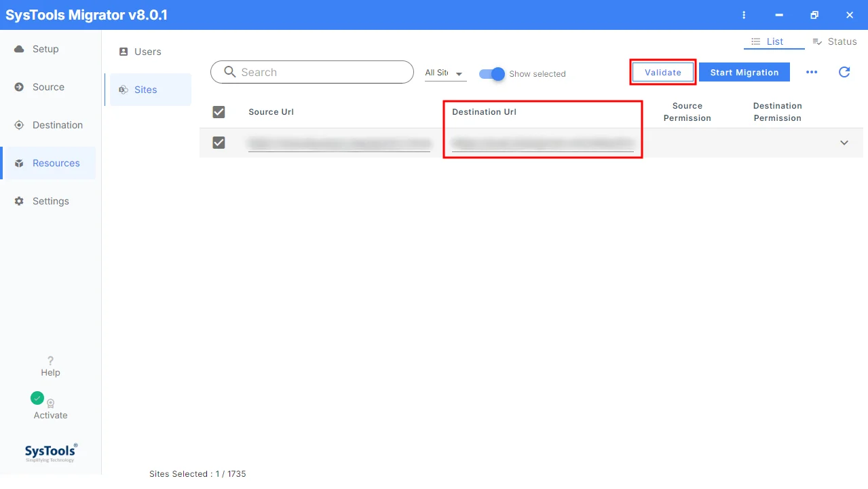Click into the Search field
The image size is (868, 489).
point(312,72)
